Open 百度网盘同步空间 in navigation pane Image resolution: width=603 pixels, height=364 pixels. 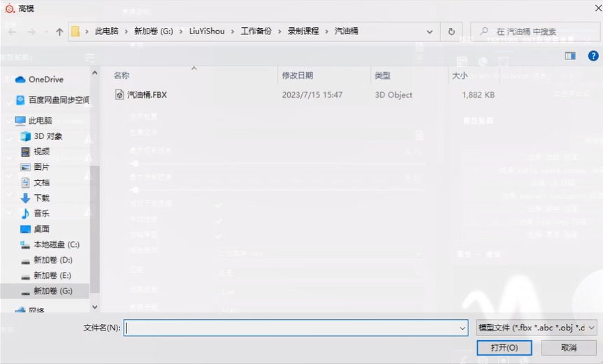click(57, 100)
